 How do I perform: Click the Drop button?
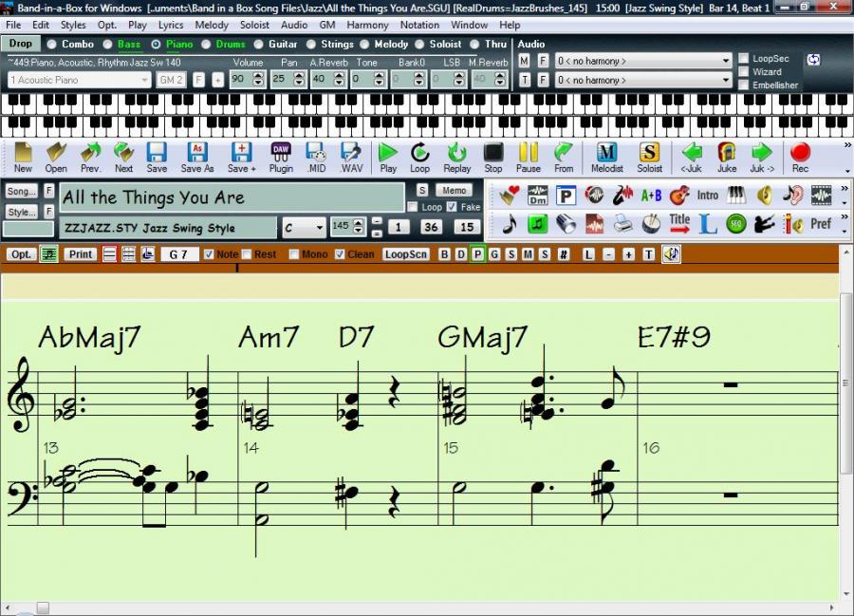[20, 44]
